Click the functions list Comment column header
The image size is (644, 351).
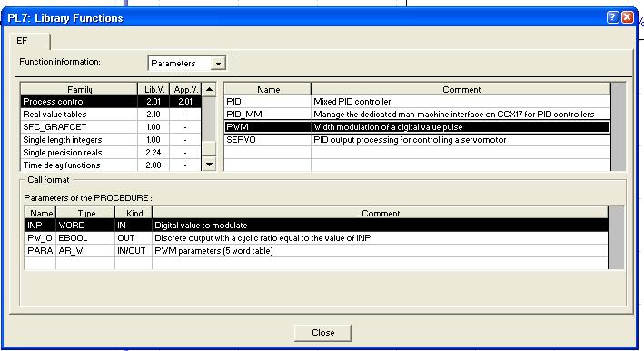461,89
